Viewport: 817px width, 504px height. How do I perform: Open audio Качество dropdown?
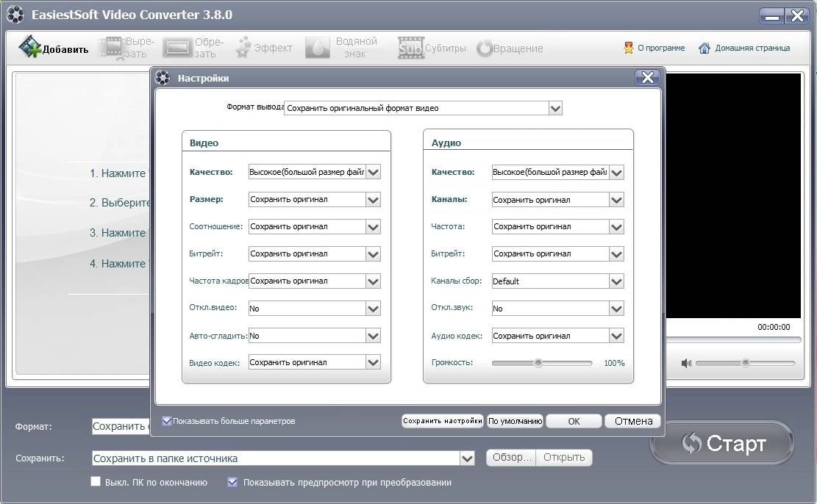point(616,173)
